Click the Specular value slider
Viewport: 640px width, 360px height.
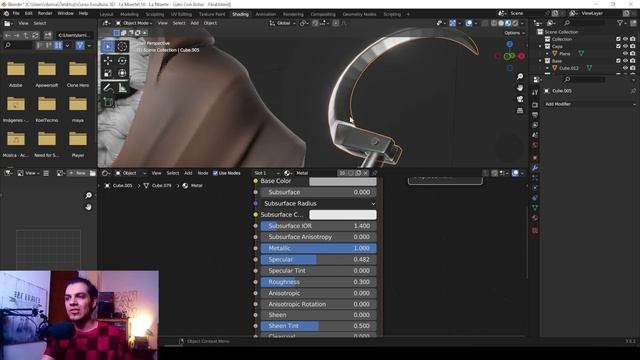click(318, 260)
